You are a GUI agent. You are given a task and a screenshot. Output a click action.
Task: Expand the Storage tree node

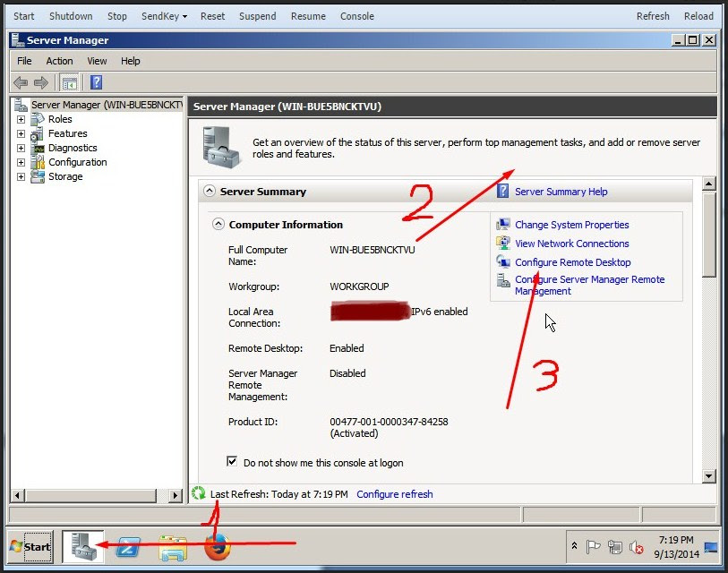point(21,176)
